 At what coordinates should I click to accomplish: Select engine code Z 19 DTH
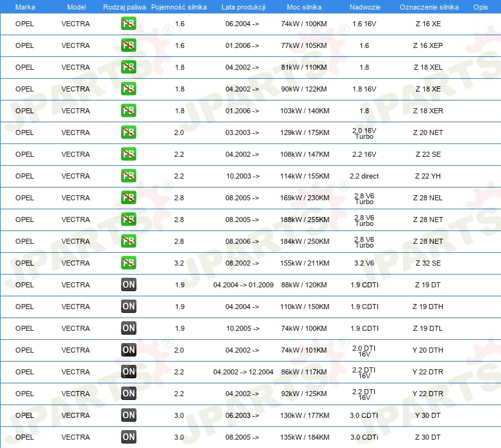coord(427,307)
